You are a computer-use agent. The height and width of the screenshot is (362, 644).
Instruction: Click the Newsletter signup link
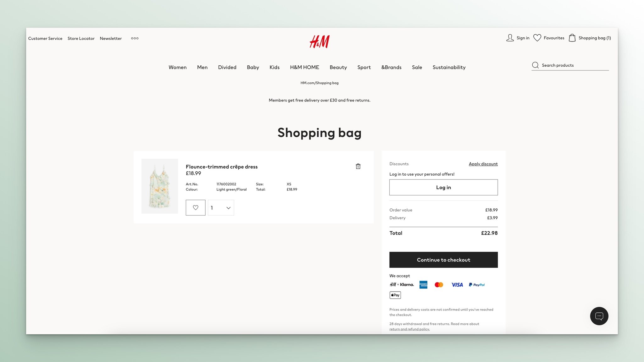(111, 38)
